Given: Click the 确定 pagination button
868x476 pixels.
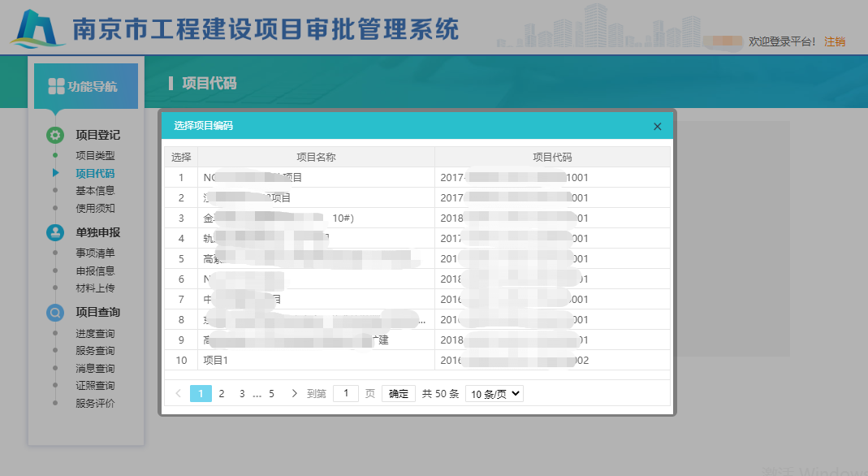Looking at the screenshot, I should pos(398,393).
